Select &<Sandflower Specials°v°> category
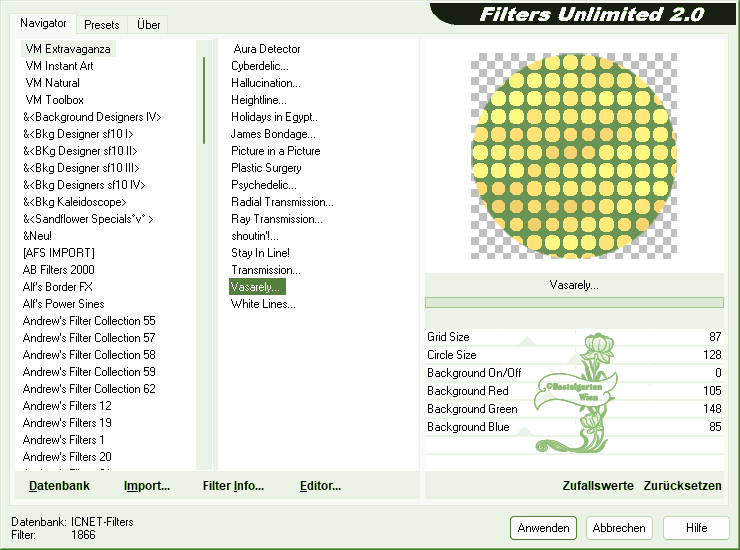This screenshot has width=740, height=550. coord(88,219)
